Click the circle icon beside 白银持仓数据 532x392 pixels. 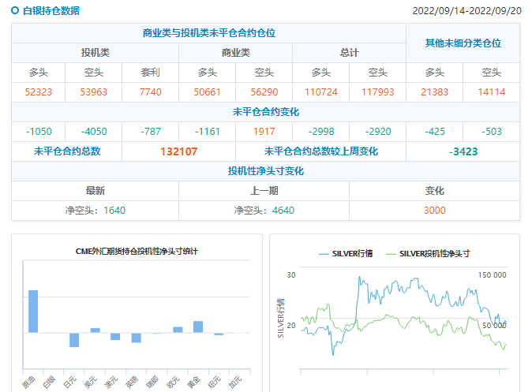click(x=15, y=11)
